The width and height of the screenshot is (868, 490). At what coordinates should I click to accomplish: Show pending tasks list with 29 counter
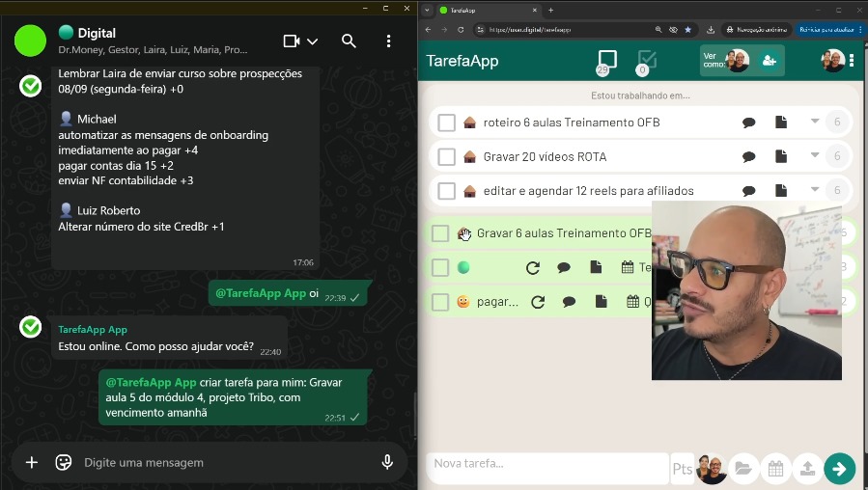coord(606,61)
